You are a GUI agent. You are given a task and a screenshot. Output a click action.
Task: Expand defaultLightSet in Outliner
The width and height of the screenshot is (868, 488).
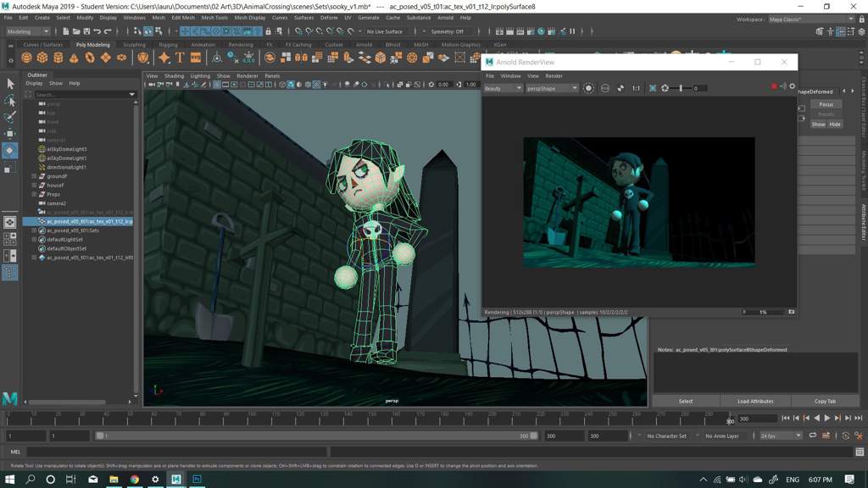(x=34, y=240)
